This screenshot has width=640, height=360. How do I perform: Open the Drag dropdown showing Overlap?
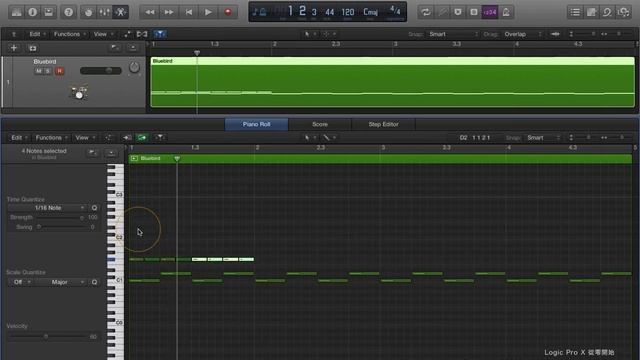[x=523, y=34]
